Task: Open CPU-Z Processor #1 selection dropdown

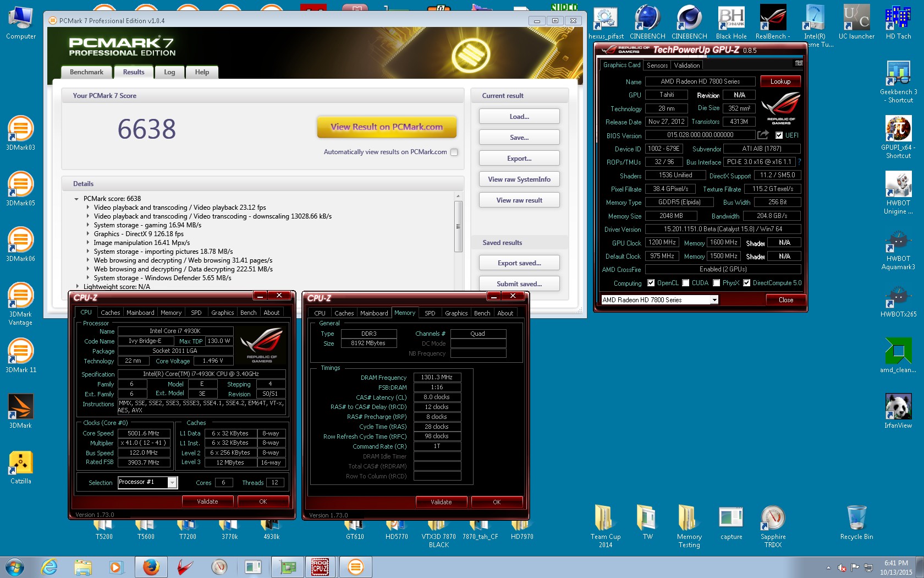Action: [x=172, y=483]
